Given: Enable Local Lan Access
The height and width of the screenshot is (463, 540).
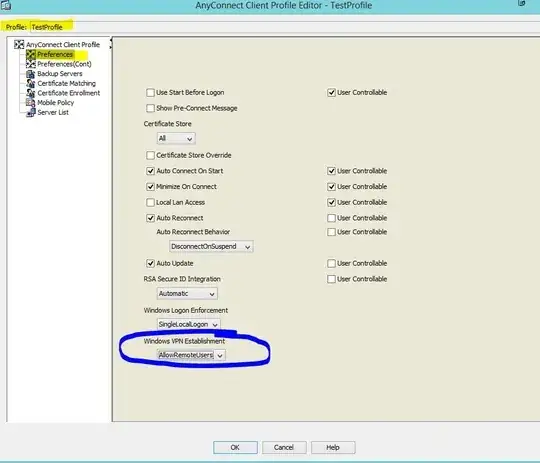Looking at the screenshot, I should (x=150, y=202).
